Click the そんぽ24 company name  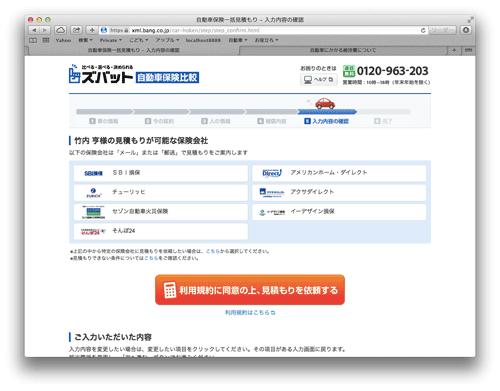pos(124,231)
